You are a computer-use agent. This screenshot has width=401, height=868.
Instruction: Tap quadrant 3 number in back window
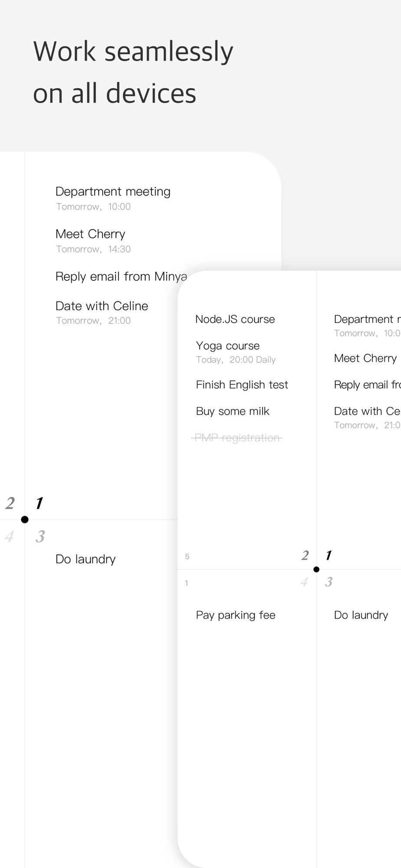(x=40, y=537)
